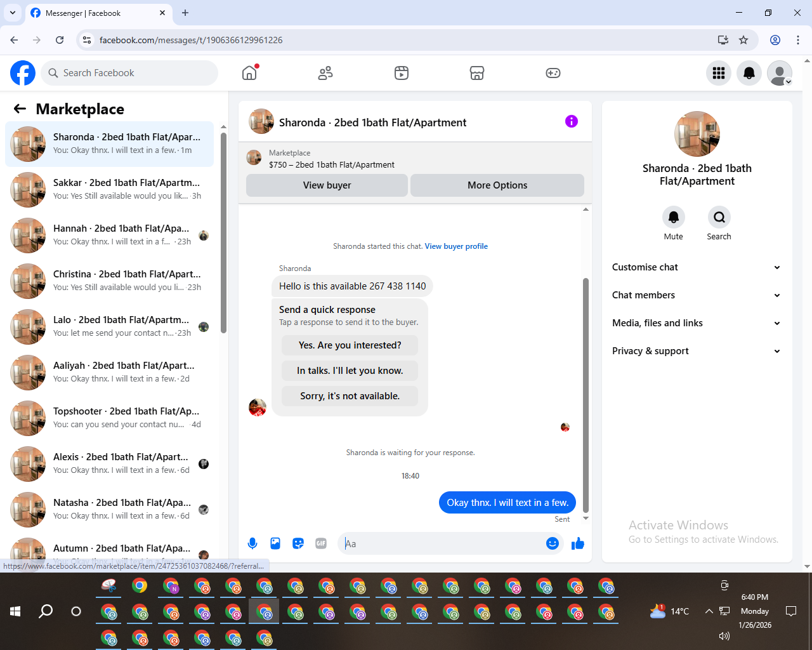This screenshot has width=812, height=650.
Task: Expand Customise chat section
Action: 697,267
